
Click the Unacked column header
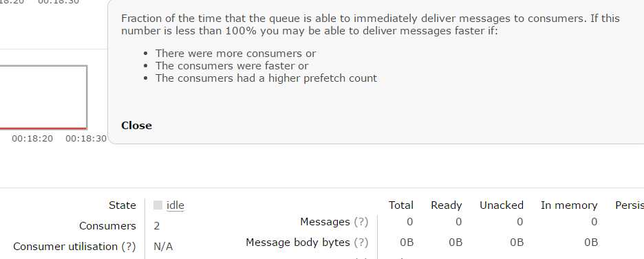point(502,205)
